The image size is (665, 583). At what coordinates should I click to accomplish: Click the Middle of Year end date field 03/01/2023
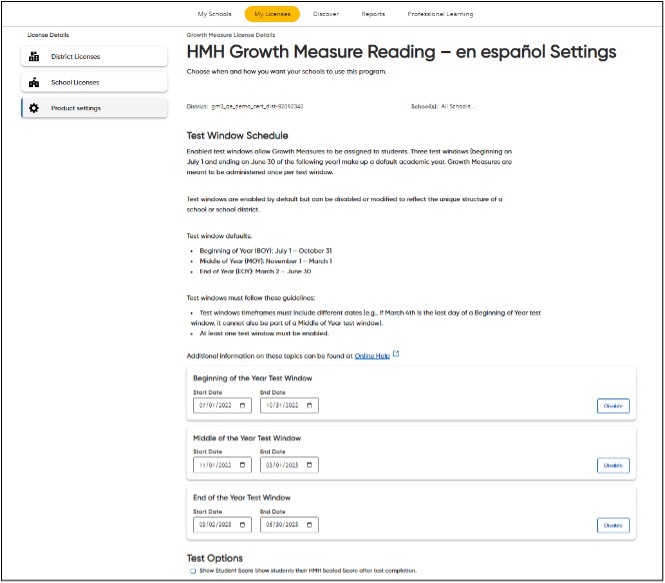tap(289, 465)
